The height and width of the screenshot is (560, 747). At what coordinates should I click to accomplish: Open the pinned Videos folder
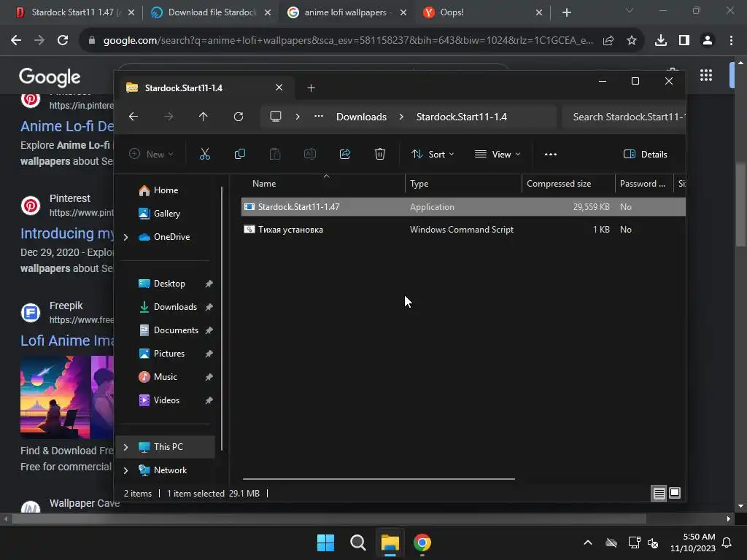click(x=167, y=400)
